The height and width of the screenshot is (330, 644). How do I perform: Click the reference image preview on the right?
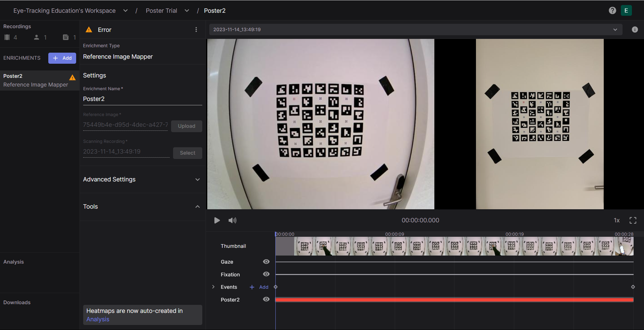[540, 124]
